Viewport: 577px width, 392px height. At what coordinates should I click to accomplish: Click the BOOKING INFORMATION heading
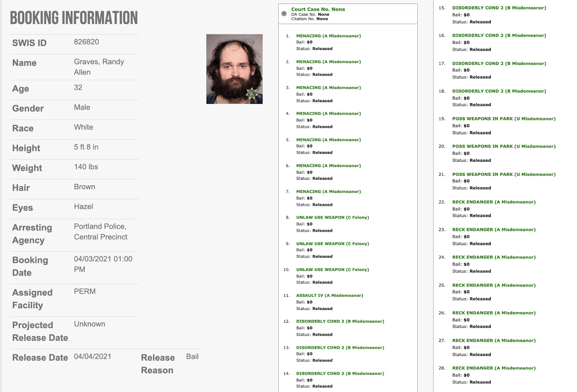pos(74,18)
